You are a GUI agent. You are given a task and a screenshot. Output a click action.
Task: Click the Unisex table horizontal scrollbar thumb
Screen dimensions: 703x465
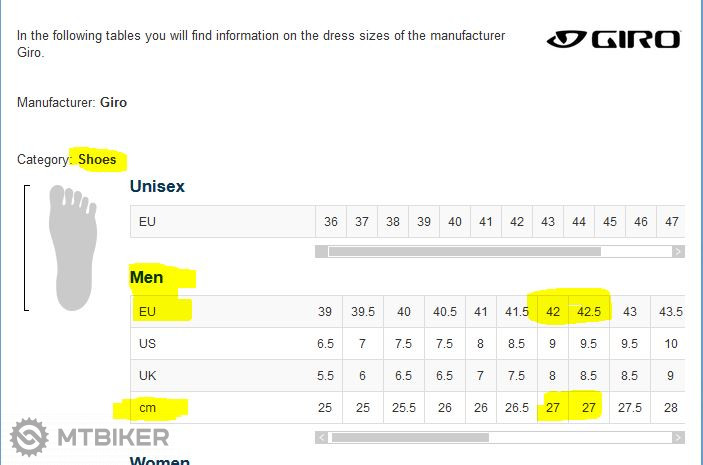[464, 252]
